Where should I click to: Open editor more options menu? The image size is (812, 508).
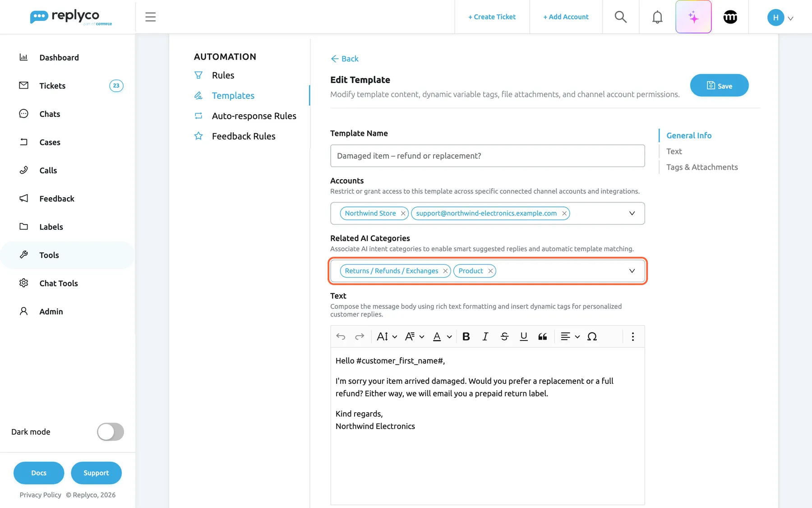pos(633,336)
